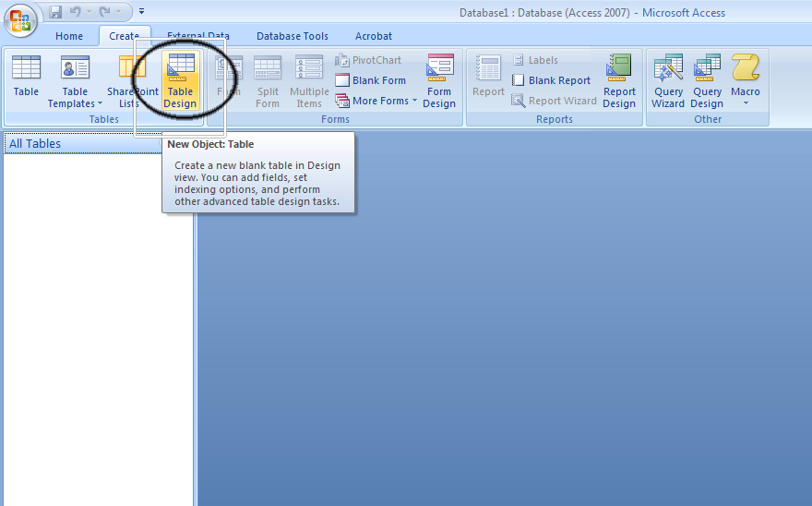Open Query Design
This screenshot has height=506, width=812.
[x=707, y=81]
